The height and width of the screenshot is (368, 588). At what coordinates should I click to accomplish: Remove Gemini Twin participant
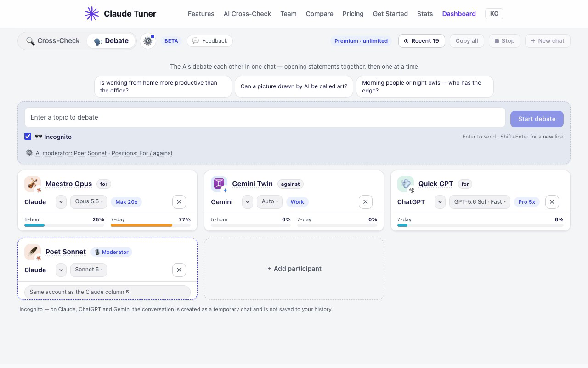[366, 202]
